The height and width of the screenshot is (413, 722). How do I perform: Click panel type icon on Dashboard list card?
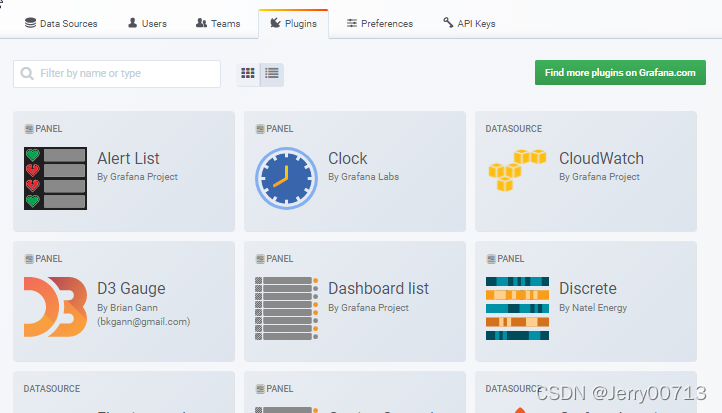point(260,259)
